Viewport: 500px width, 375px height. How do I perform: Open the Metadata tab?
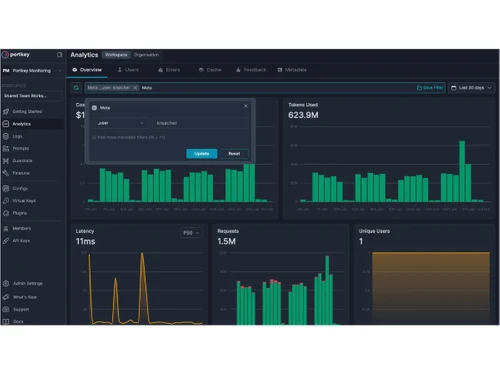coord(292,70)
